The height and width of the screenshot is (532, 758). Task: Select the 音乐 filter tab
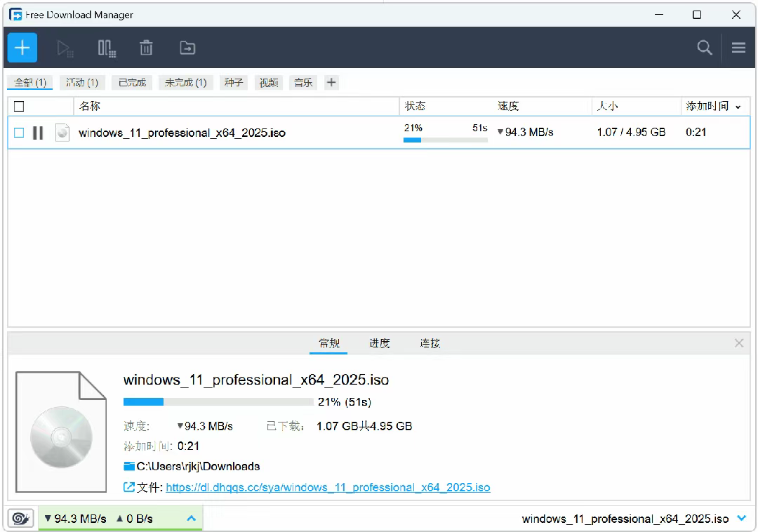[303, 83]
